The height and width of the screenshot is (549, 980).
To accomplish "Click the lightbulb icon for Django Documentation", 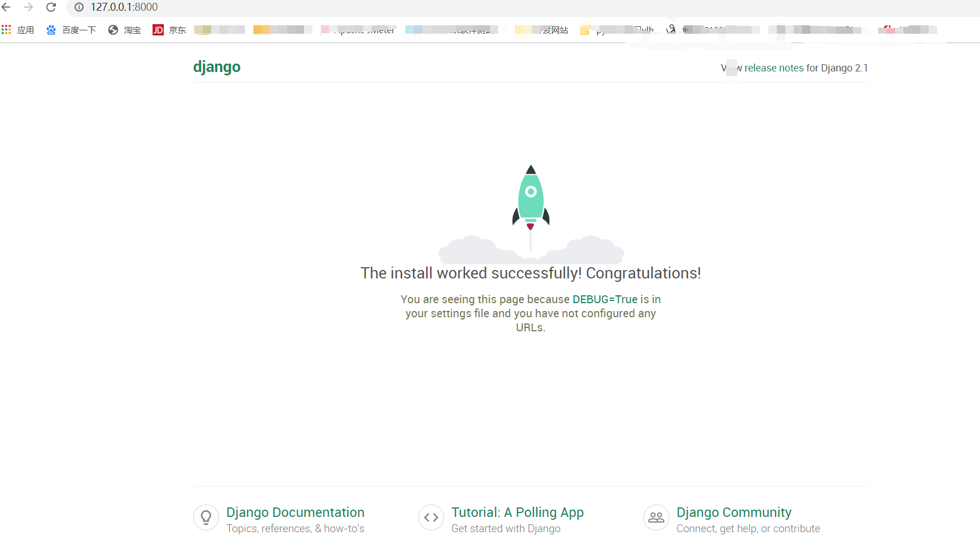I will pyautogui.click(x=206, y=517).
